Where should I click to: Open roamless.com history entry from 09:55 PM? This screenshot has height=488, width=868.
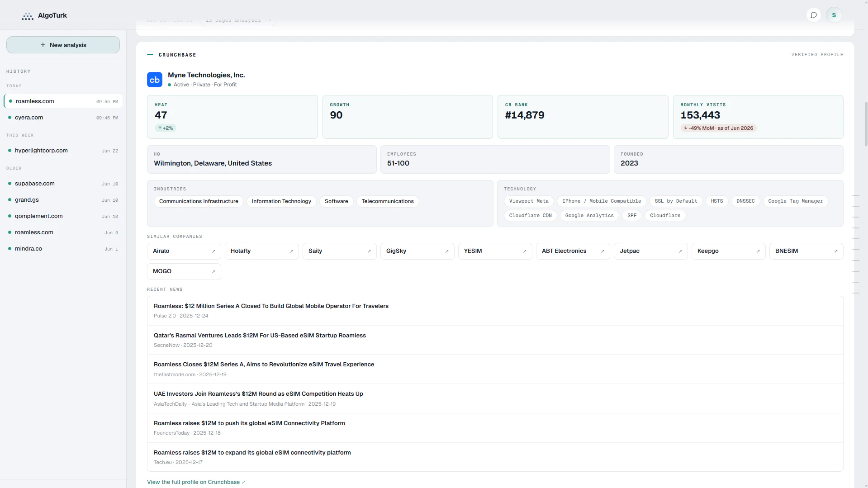63,101
